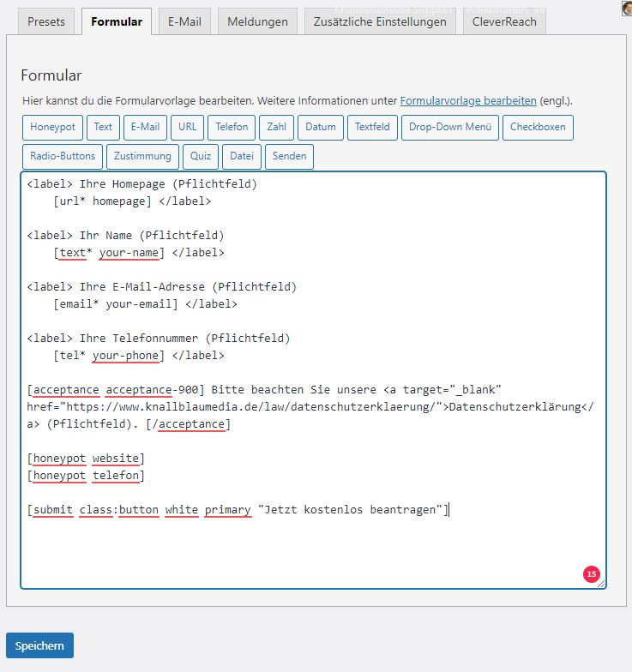
Task: Click 'Ihre E-Mail-Adresse (Pflichtfeld)' label line
Action: tap(161, 286)
